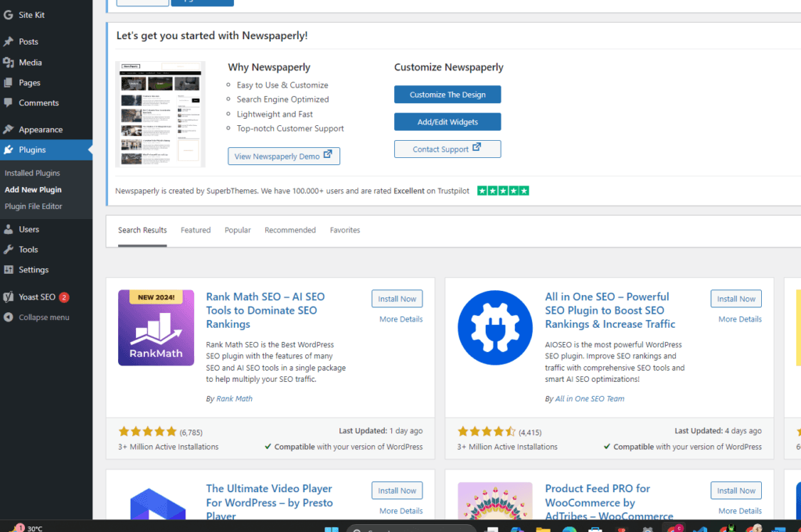The height and width of the screenshot is (532, 801).
Task: Visit the All in One SEO Team author link
Action: click(590, 399)
